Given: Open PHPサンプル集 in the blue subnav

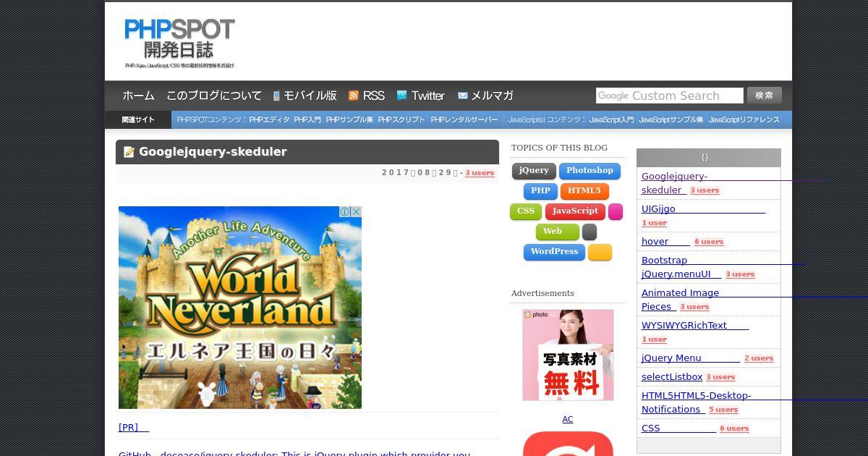Looking at the screenshot, I should [349, 120].
